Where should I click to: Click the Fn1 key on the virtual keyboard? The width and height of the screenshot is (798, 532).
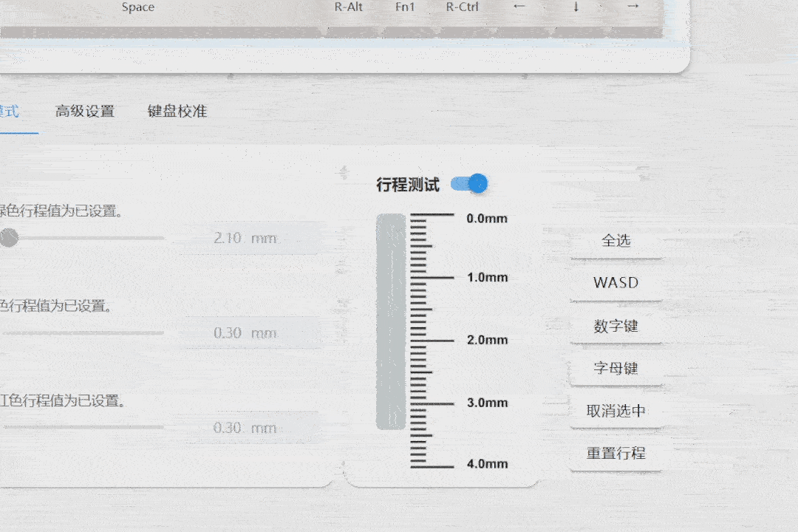pos(405,7)
